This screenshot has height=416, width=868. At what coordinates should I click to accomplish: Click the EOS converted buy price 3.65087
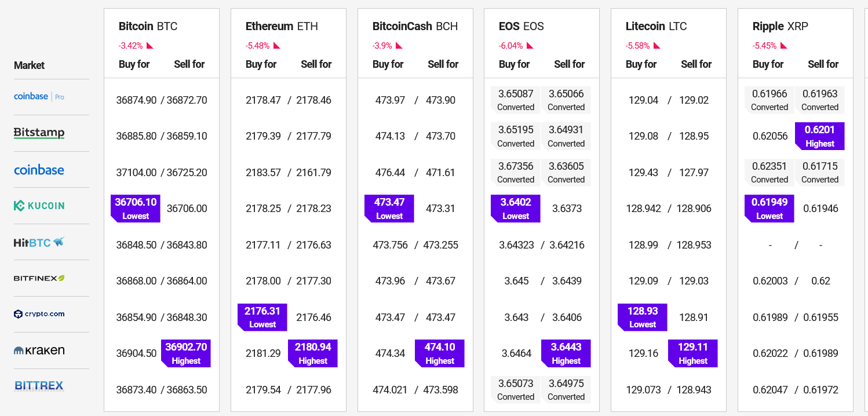tap(515, 100)
